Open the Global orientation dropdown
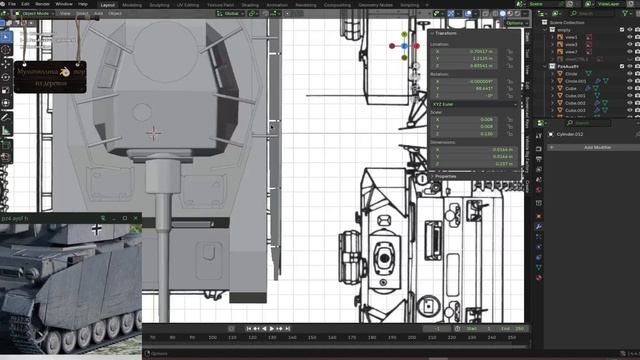Image resolution: width=640 pixels, height=360 pixels. point(230,13)
